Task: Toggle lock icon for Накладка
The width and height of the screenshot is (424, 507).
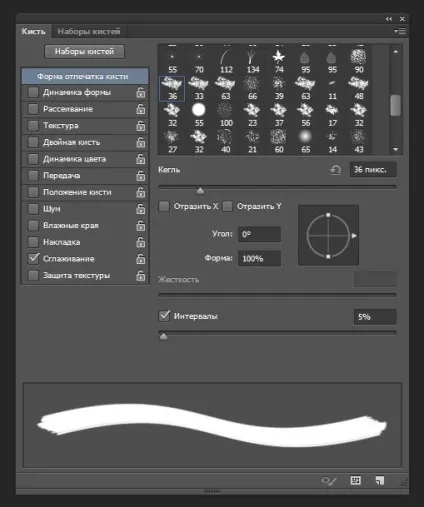Action: click(141, 242)
